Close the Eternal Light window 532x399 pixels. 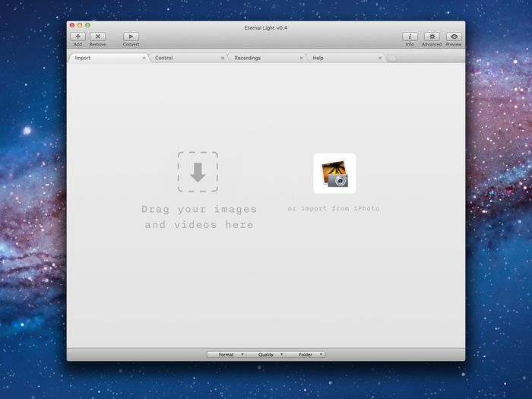click(x=72, y=25)
